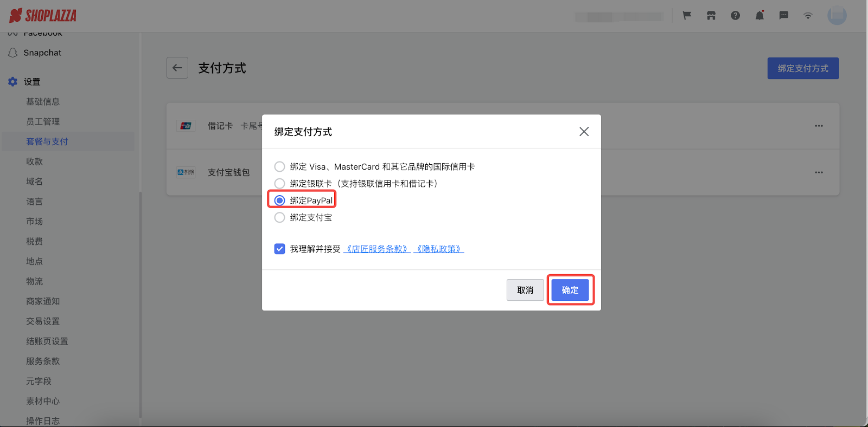Click the 借记卡 payment method label
Viewport: 868px width, 427px height.
pyautogui.click(x=220, y=126)
